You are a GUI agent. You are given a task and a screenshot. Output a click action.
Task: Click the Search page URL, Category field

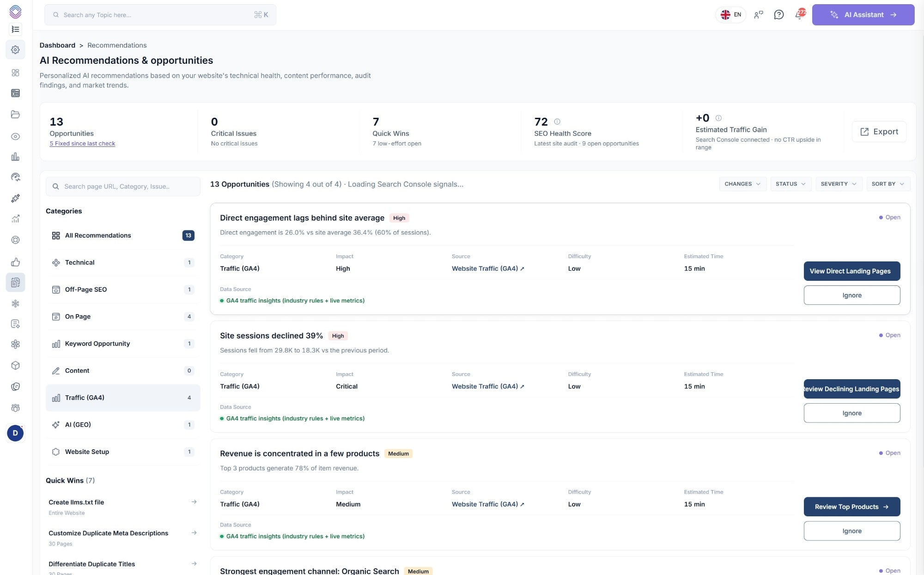pyautogui.click(x=123, y=187)
